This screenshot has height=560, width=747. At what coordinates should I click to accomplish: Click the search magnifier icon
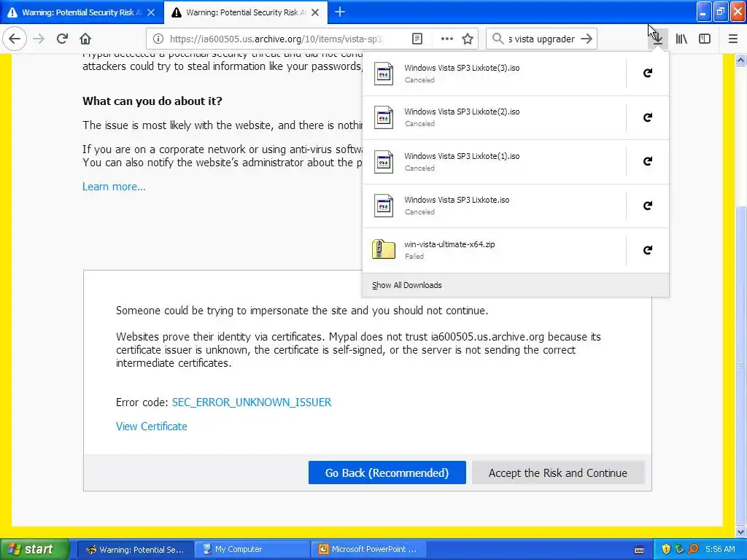(498, 39)
